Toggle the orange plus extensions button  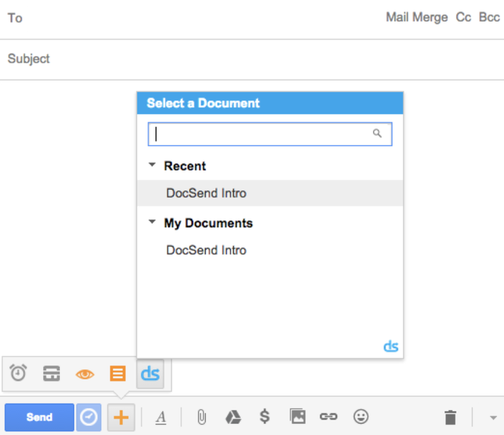point(121,417)
